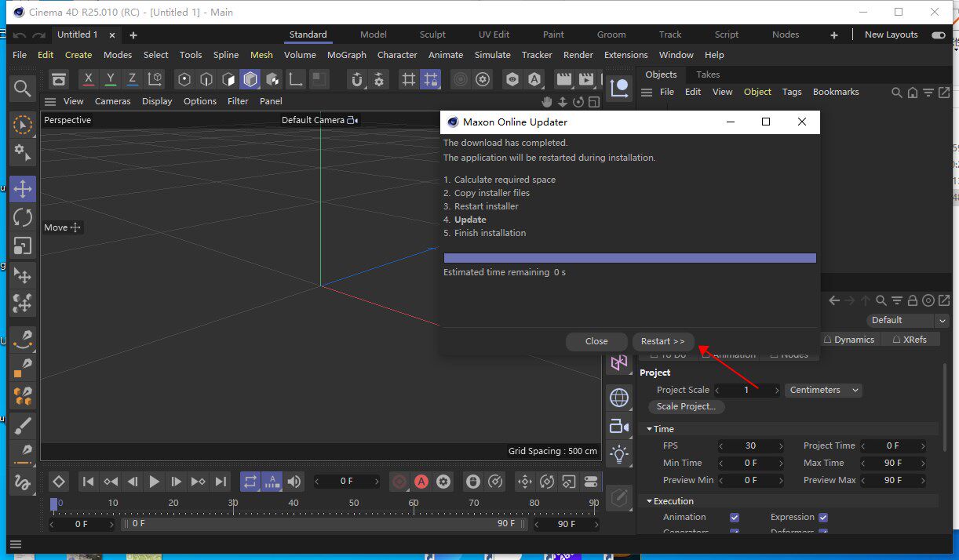Screen dimensions: 959x560
Task: Increase FPS value with right arrow
Action: tap(780, 445)
